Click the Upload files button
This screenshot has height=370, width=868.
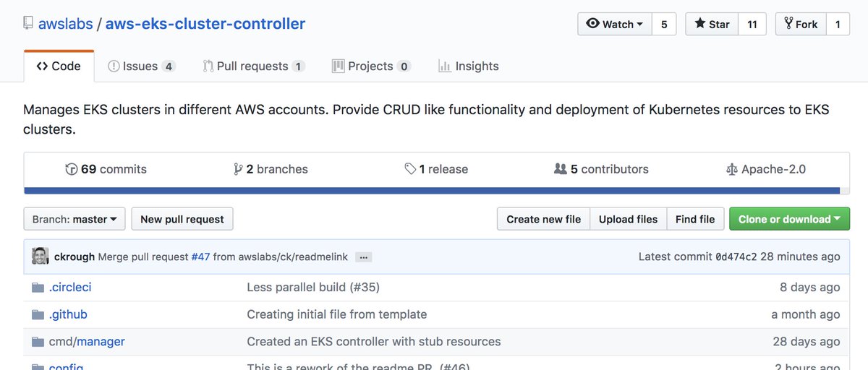pyautogui.click(x=629, y=219)
